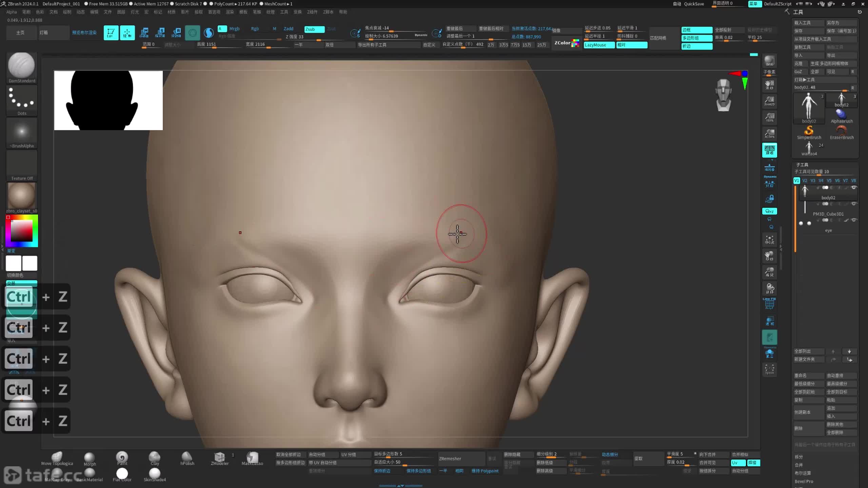Viewport: 868px width, 488px height.
Task: Toggle the Zsub mode button
Action: coord(314,29)
